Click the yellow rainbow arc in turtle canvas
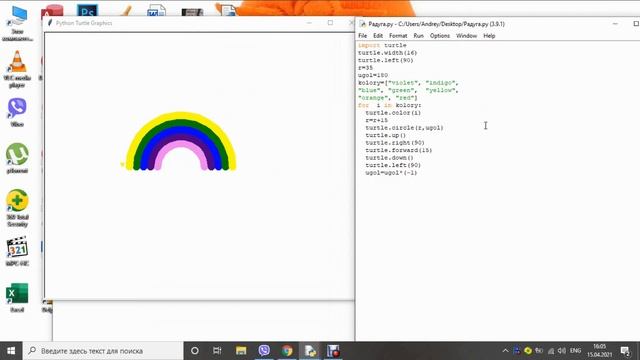Viewport: 640px width, 360px height. pyautogui.click(x=181, y=115)
